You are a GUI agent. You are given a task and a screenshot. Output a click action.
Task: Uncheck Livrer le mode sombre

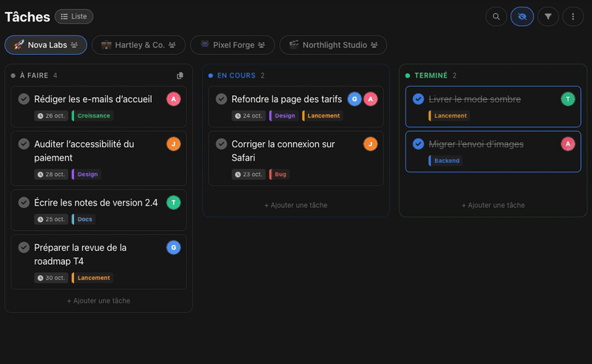point(418,99)
